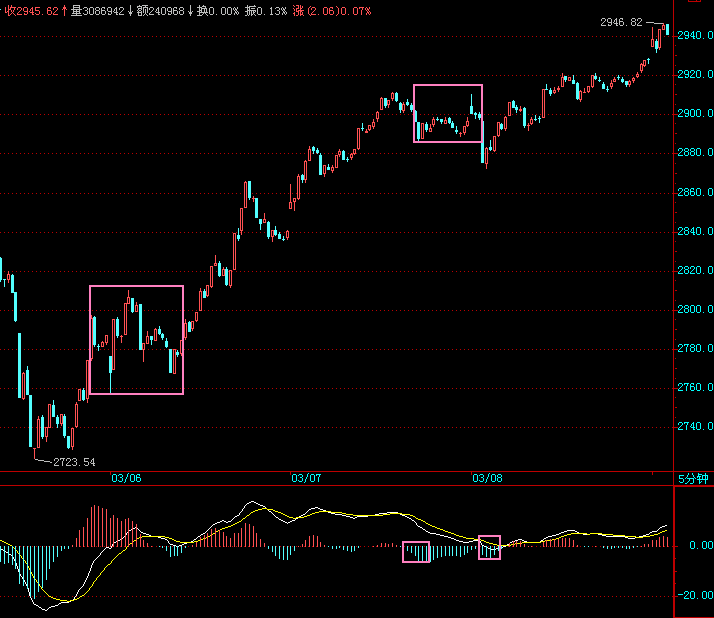Click the 2800.00 price axis label
Image resolution: width=714 pixels, height=618 pixels.
(694, 309)
